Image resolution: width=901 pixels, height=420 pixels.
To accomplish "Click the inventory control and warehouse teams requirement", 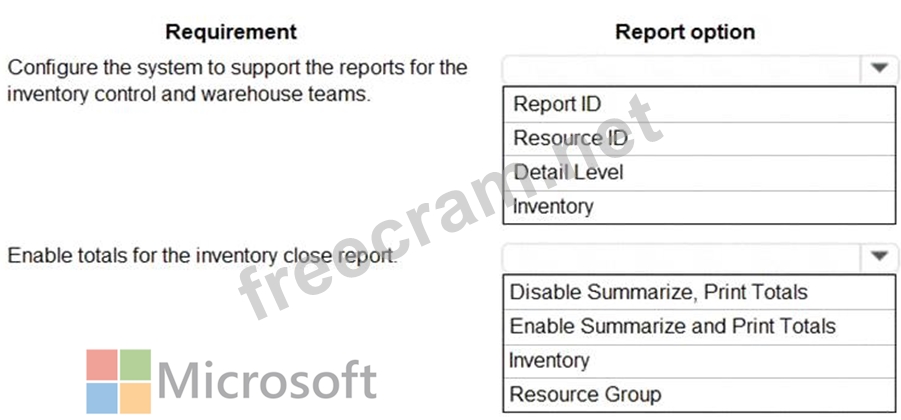I will click(x=237, y=81).
